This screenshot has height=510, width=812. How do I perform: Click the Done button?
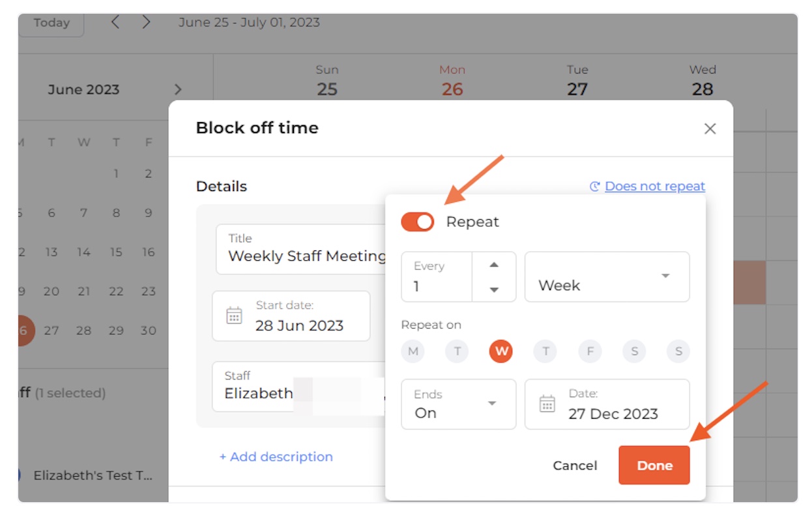coord(654,466)
